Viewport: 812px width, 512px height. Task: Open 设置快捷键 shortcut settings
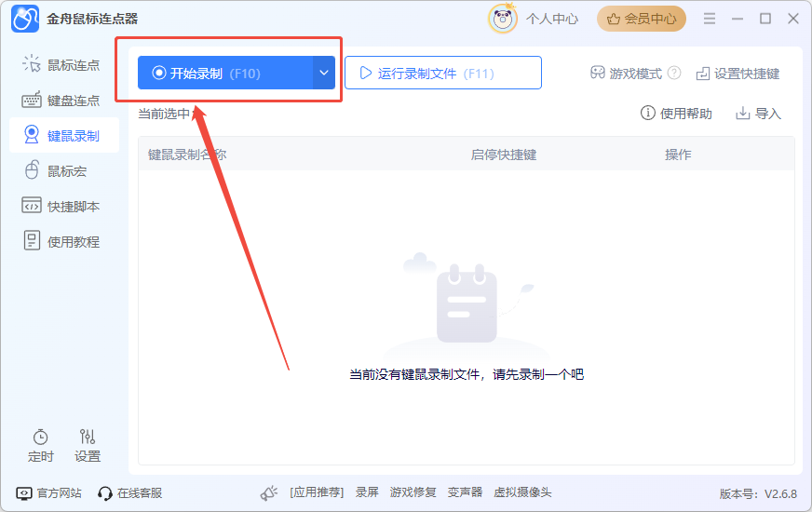click(738, 74)
